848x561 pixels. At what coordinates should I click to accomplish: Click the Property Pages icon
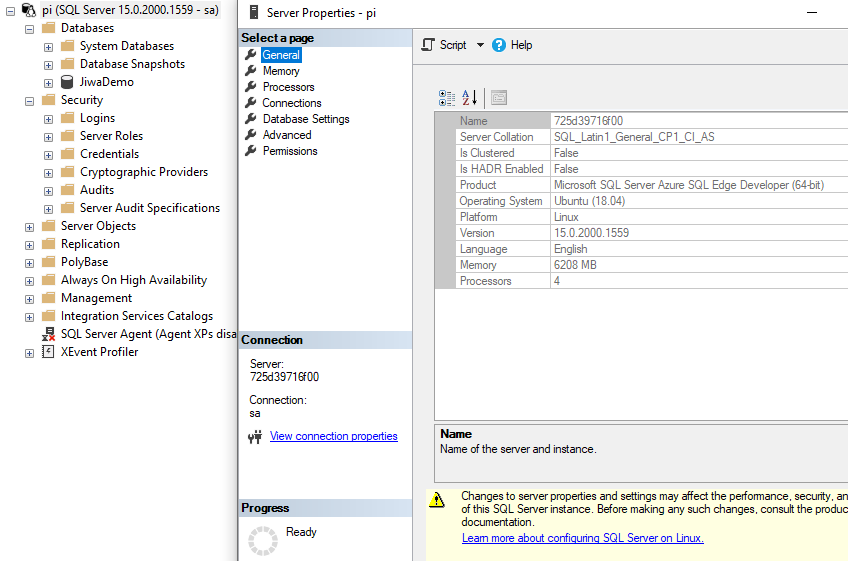499,97
